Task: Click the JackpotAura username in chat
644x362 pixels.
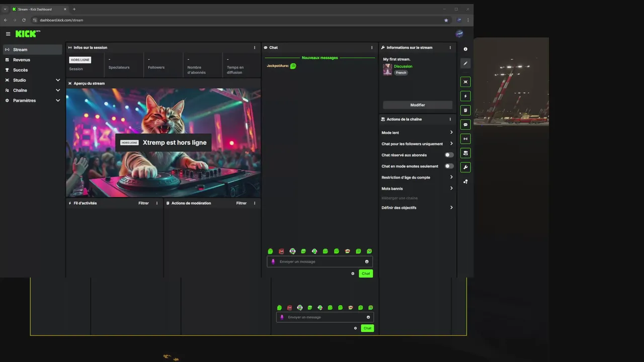Action: pos(278,66)
